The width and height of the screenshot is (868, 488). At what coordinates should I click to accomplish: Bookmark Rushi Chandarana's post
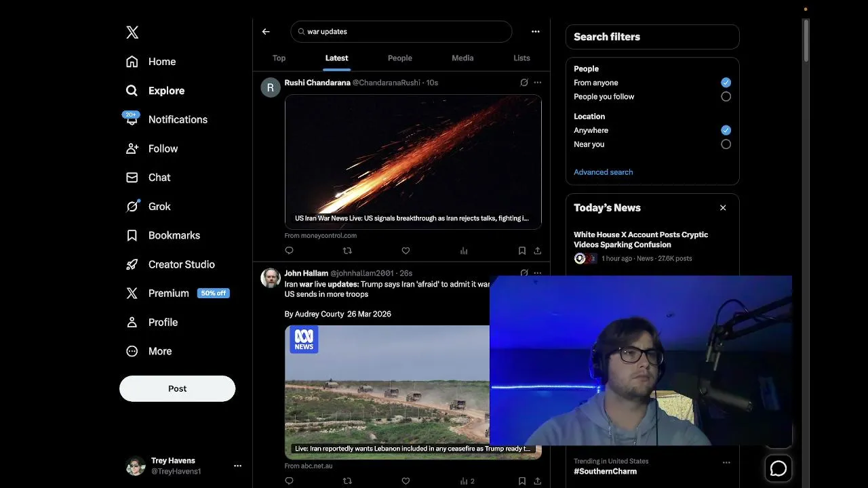click(522, 251)
